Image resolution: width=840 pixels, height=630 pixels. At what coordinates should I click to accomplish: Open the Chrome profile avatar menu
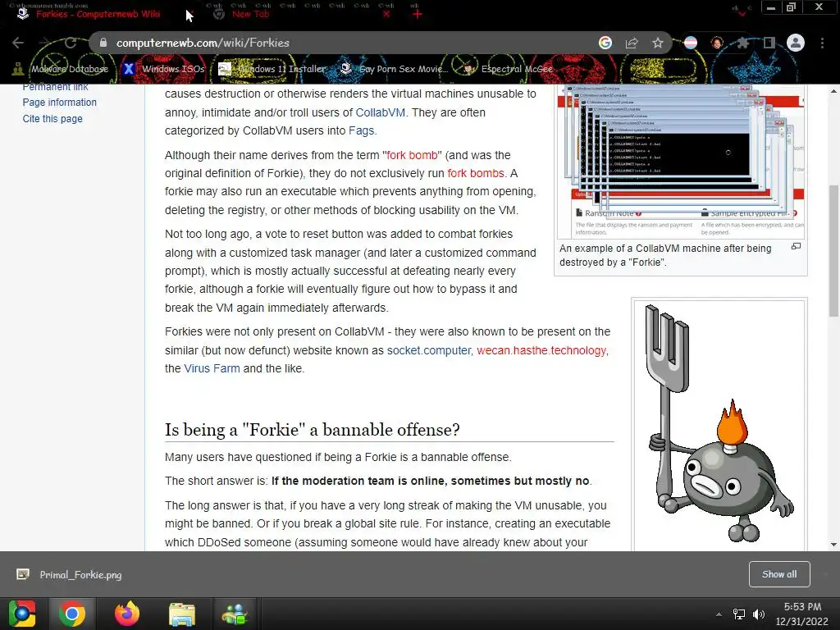pyautogui.click(x=796, y=43)
